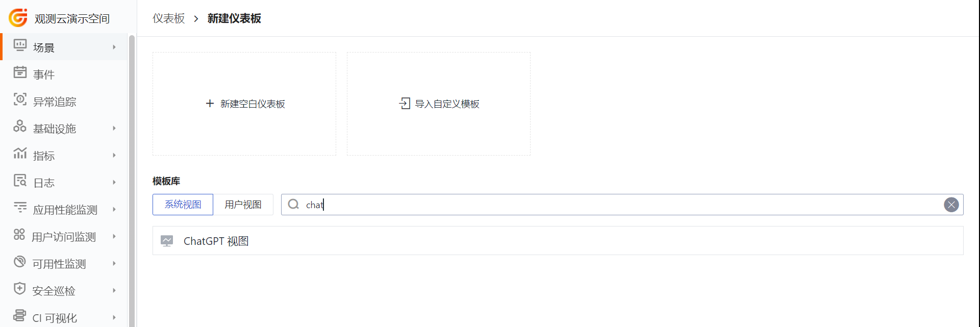
Task: Switch to 用户视图 tab
Action: [x=243, y=205]
